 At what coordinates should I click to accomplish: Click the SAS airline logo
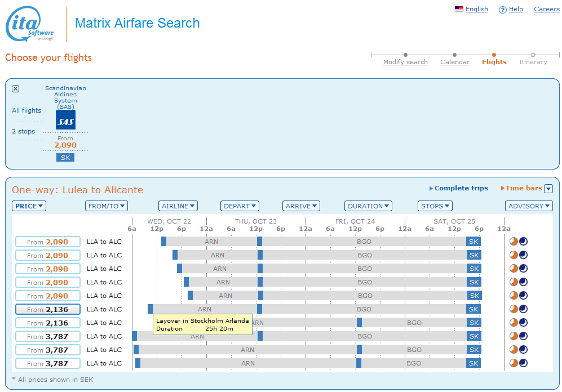click(x=65, y=120)
